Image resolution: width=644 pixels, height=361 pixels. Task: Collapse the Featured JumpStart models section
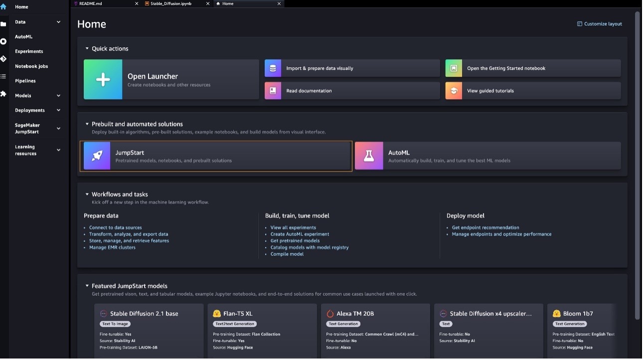[x=87, y=286]
